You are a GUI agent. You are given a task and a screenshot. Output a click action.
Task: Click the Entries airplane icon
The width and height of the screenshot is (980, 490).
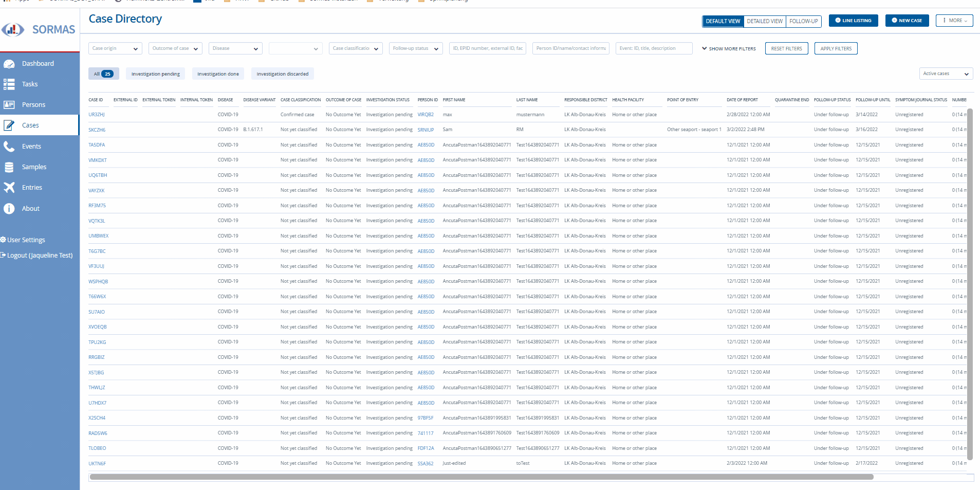tap(9, 188)
